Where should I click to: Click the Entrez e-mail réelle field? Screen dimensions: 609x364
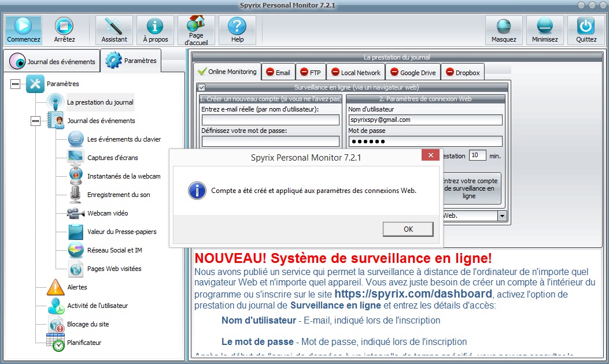click(270, 120)
